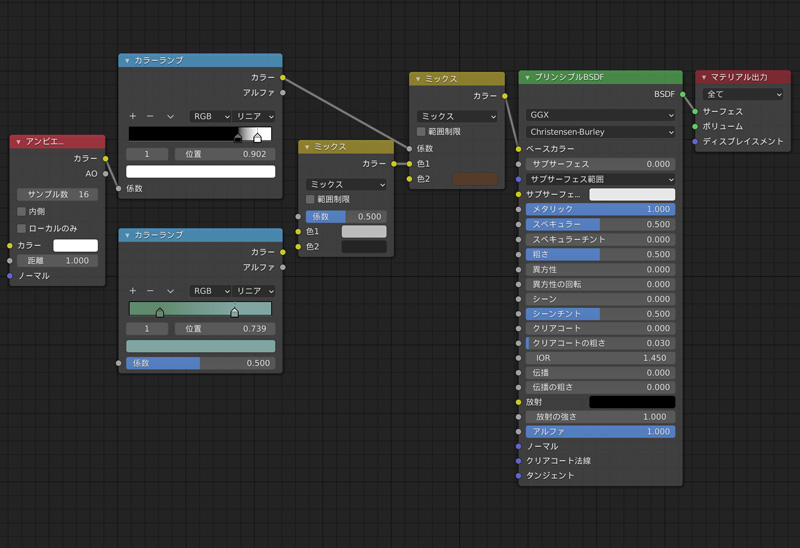This screenshot has height=548, width=800.
Task: Click the サンプル数 field showing 16
Action: pos(57,194)
